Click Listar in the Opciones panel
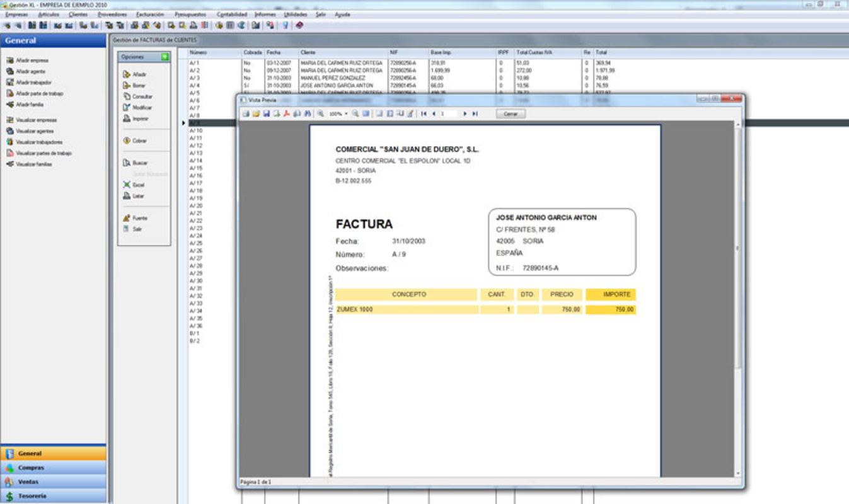Image resolution: width=849 pixels, height=504 pixels. click(x=134, y=196)
